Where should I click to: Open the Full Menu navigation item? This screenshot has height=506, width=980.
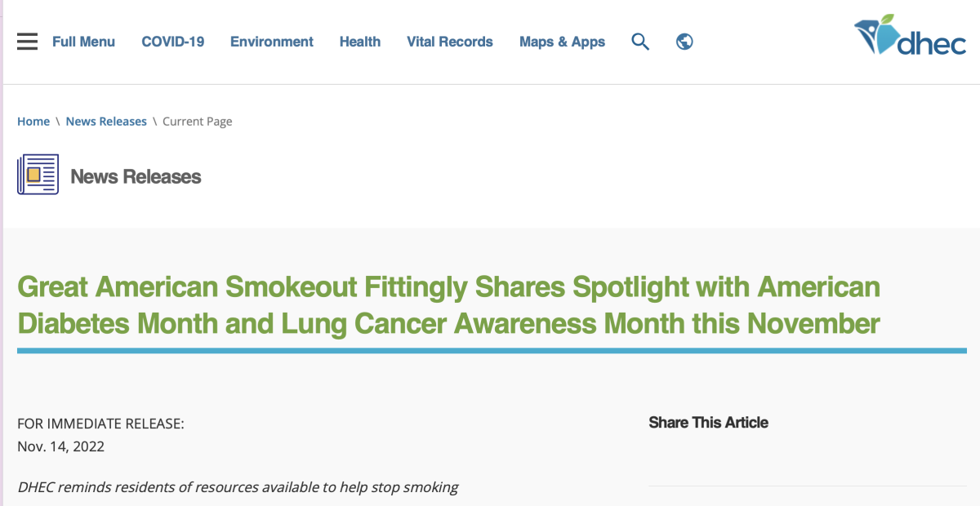coord(83,42)
